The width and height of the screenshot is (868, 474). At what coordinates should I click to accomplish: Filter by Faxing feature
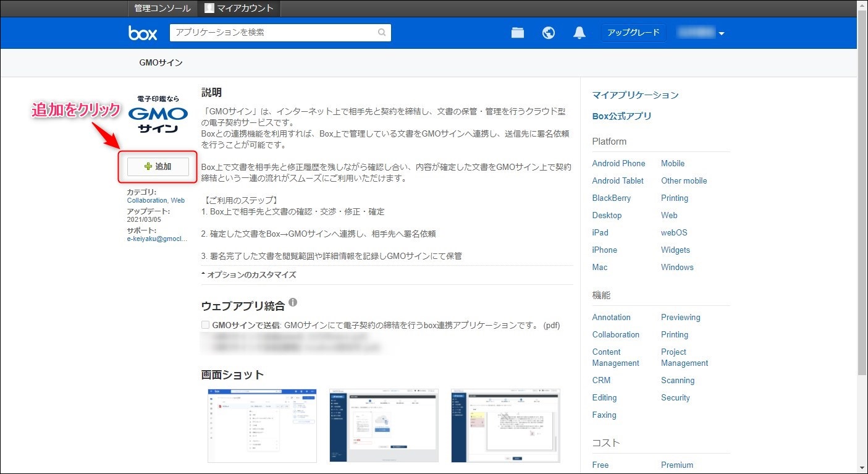tap(604, 415)
